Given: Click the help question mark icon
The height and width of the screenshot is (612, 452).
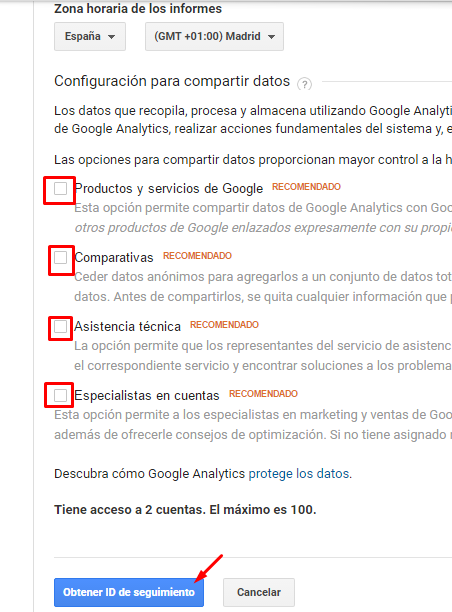Looking at the screenshot, I should pos(304,84).
